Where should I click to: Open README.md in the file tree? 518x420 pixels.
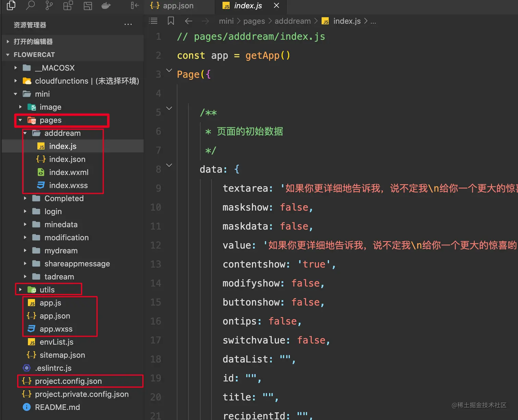pyautogui.click(x=73, y=407)
